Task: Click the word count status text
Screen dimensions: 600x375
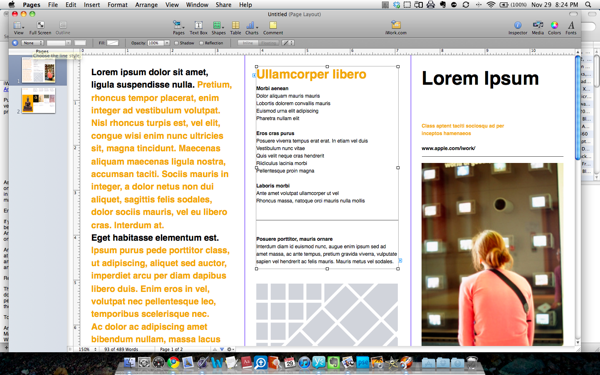Action: pyautogui.click(x=121, y=349)
